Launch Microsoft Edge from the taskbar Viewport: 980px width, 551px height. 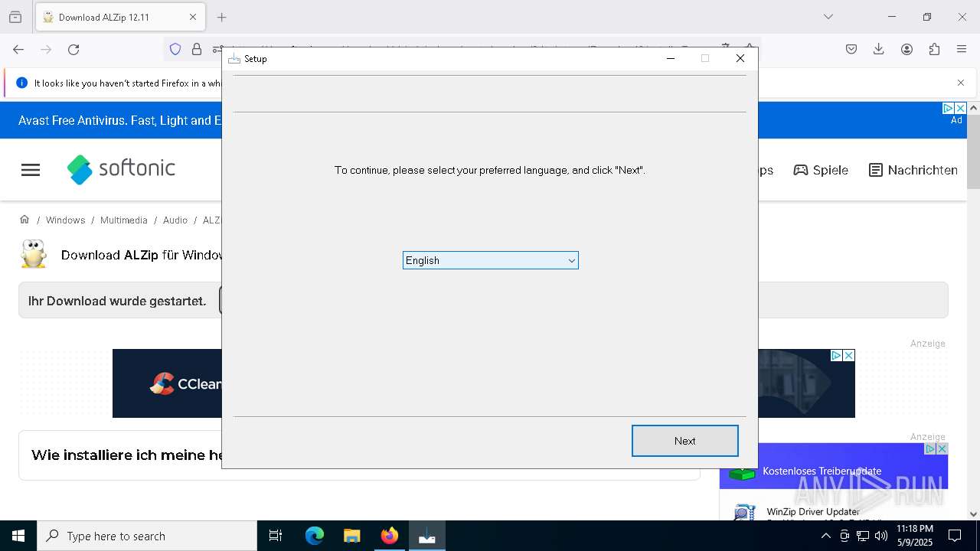click(315, 536)
